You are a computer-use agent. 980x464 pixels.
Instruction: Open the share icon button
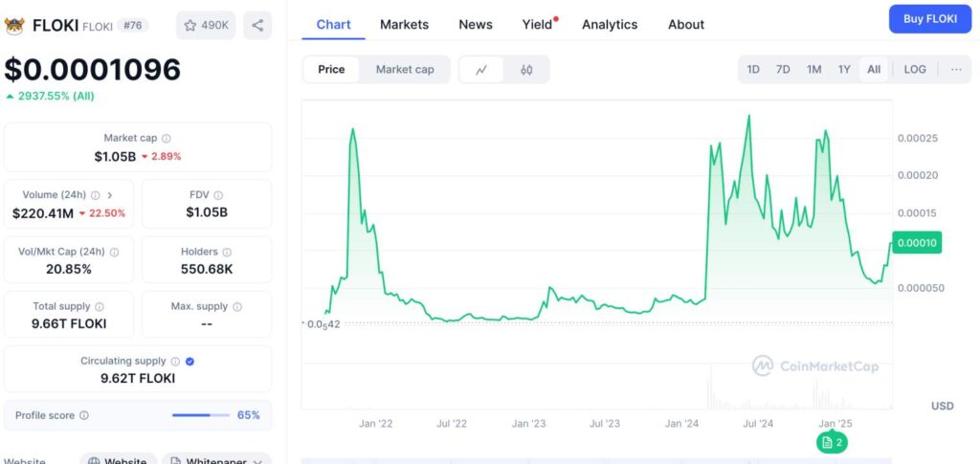[257, 25]
